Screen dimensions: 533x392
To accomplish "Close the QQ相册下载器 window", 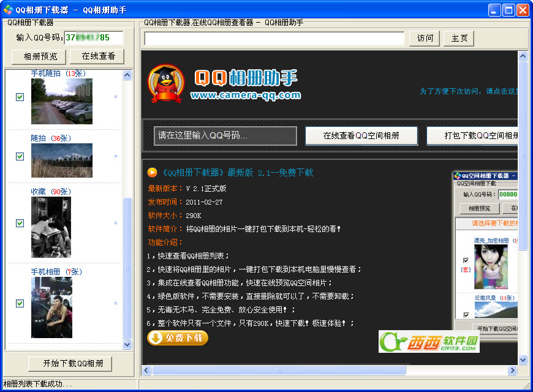I will [523, 10].
